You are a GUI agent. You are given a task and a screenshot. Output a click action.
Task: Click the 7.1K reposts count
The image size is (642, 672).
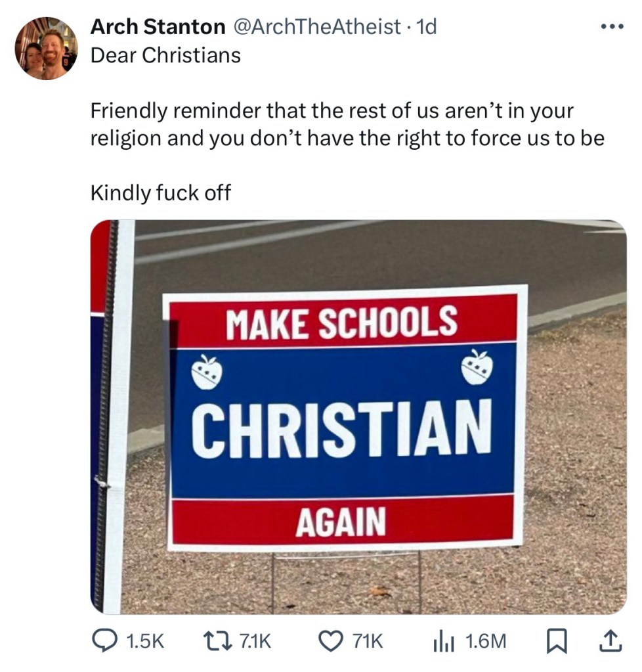(x=255, y=642)
